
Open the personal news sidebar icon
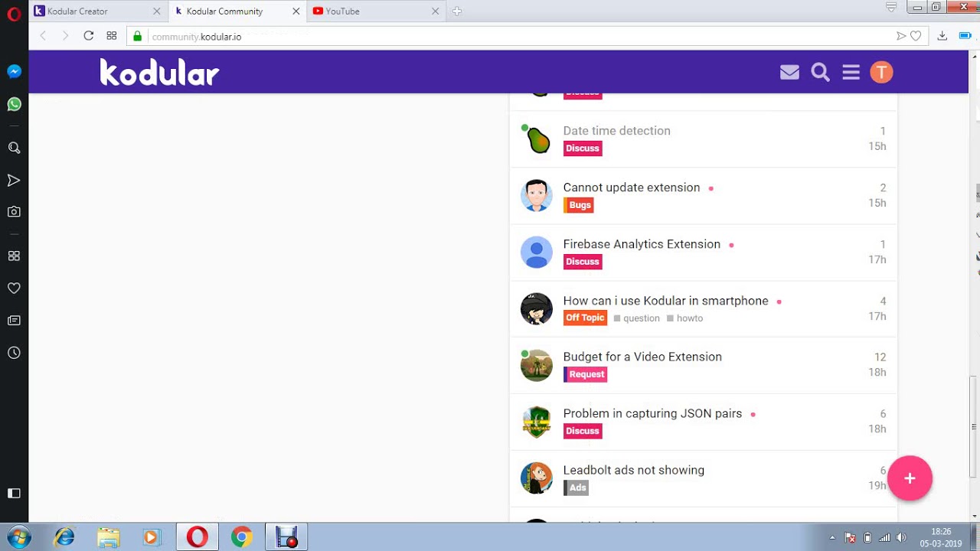click(14, 321)
